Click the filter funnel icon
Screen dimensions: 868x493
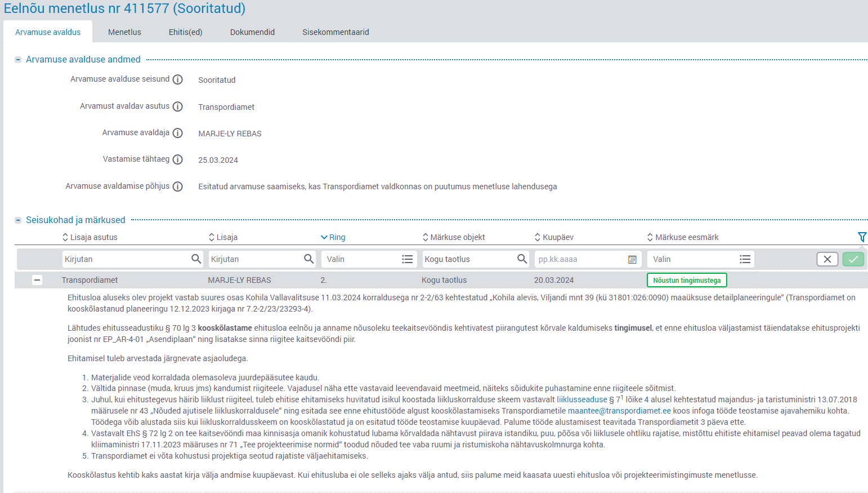click(861, 237)
